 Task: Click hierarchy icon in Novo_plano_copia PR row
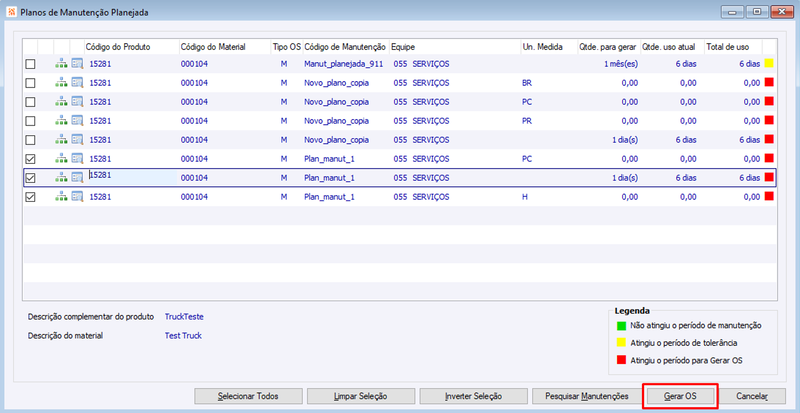tap(61, 121)
